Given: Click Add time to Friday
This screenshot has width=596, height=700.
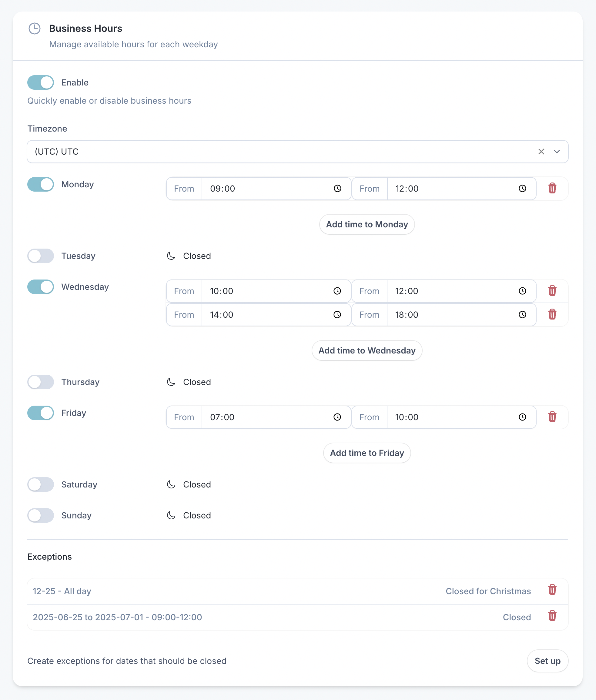Looking at the screenshot, I should click(x=367, y=453).
